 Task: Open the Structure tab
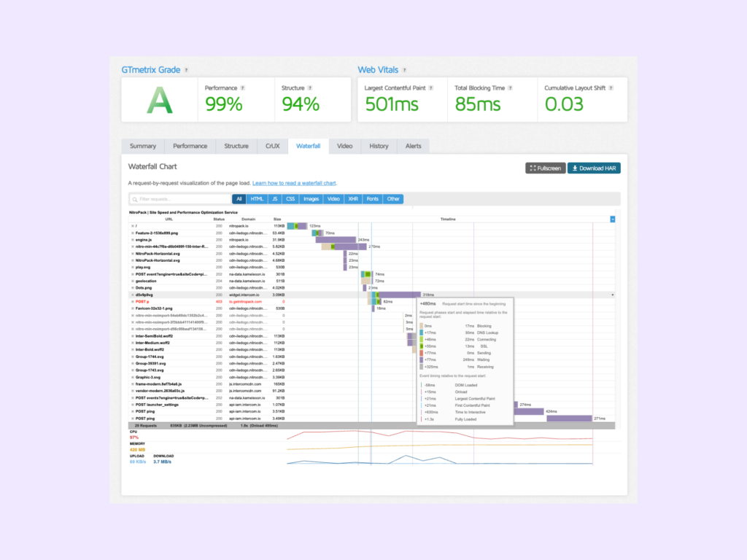[x=236, y=146]
